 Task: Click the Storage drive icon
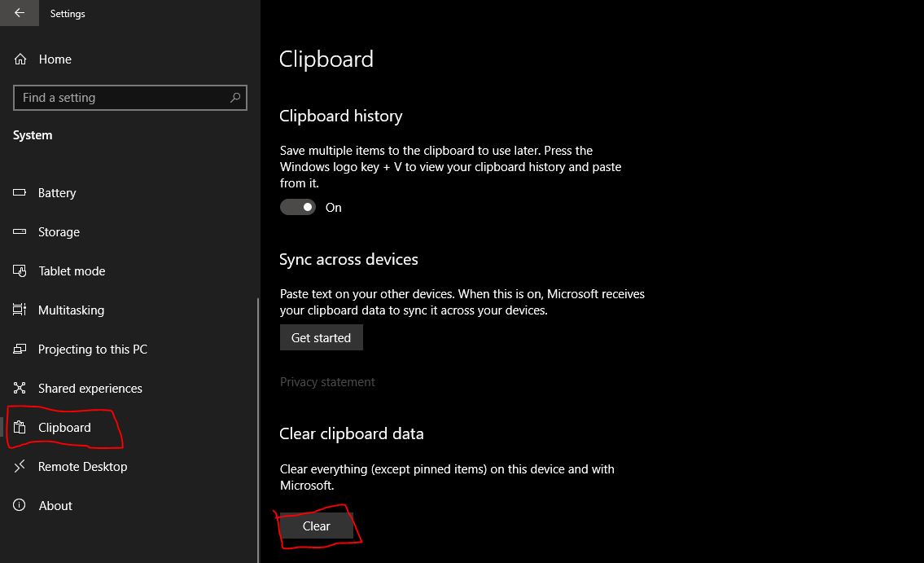tap(20, 232)
